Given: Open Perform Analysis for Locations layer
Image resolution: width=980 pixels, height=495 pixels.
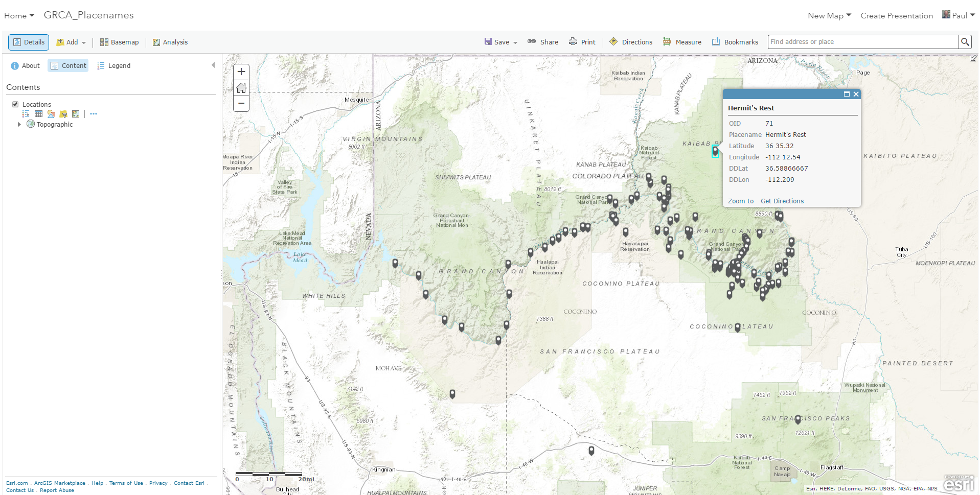Looking at the screenshot, I should coord(76,114).
